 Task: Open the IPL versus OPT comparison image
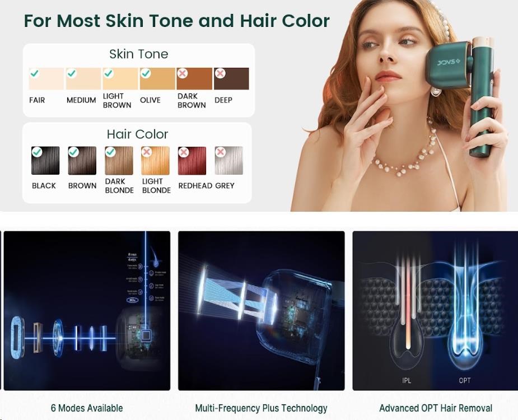pyautogui.click(x=435, y=311)
